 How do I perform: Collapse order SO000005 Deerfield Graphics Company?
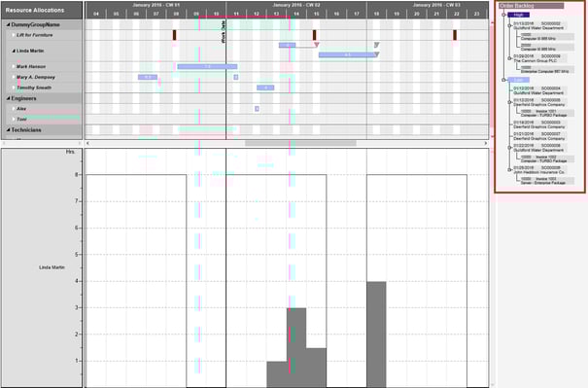(x=509, y=102)
